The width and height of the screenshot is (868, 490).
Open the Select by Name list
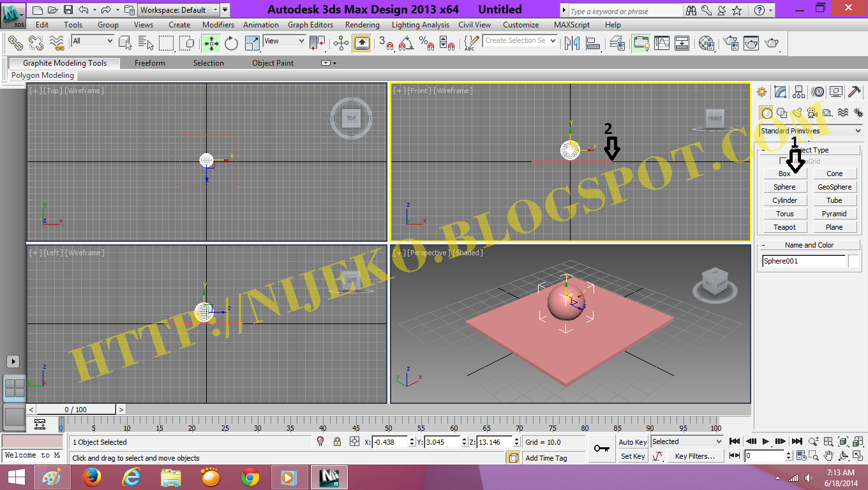(x=146, y=43)
